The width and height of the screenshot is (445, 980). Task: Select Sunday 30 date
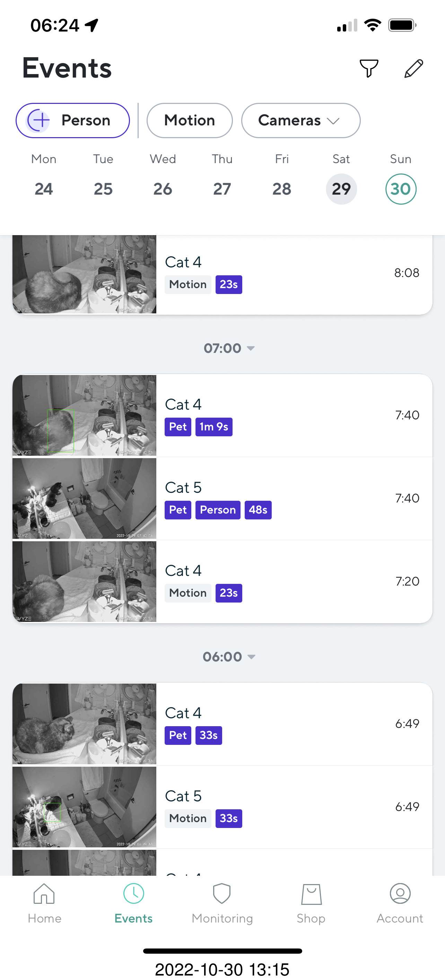(400, 189)
